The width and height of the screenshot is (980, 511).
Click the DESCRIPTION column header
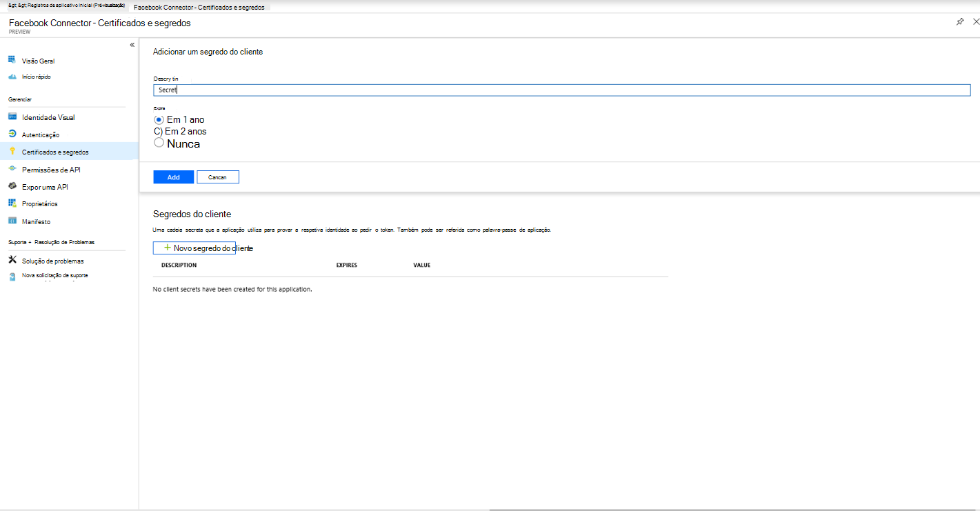click(179, 265)
